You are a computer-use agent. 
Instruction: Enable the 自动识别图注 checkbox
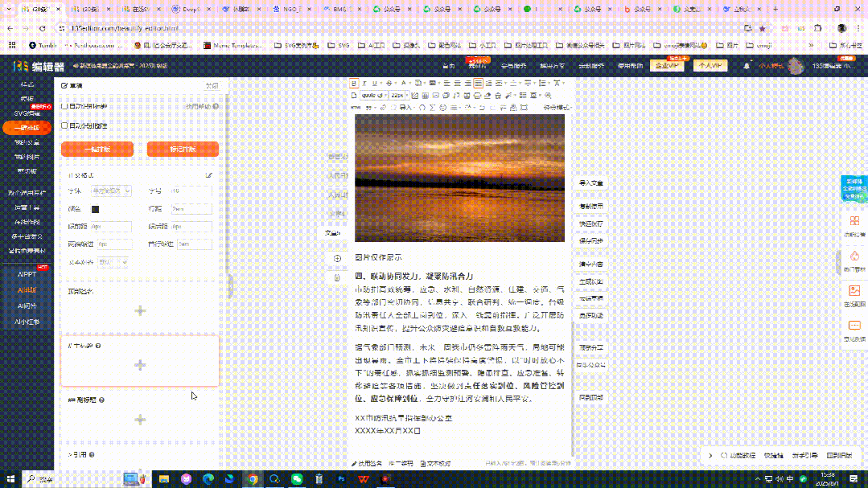(63, 125)
